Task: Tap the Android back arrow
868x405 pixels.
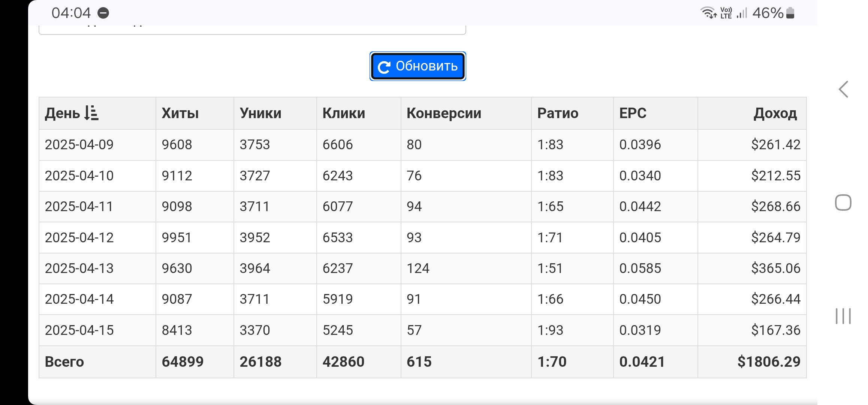Action: (843, 89)
